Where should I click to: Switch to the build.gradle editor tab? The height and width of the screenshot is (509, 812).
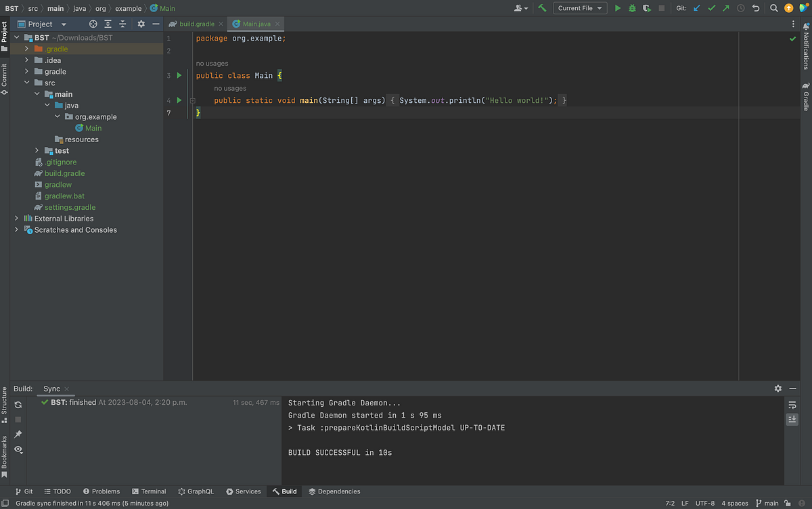[x=196, y=22]
